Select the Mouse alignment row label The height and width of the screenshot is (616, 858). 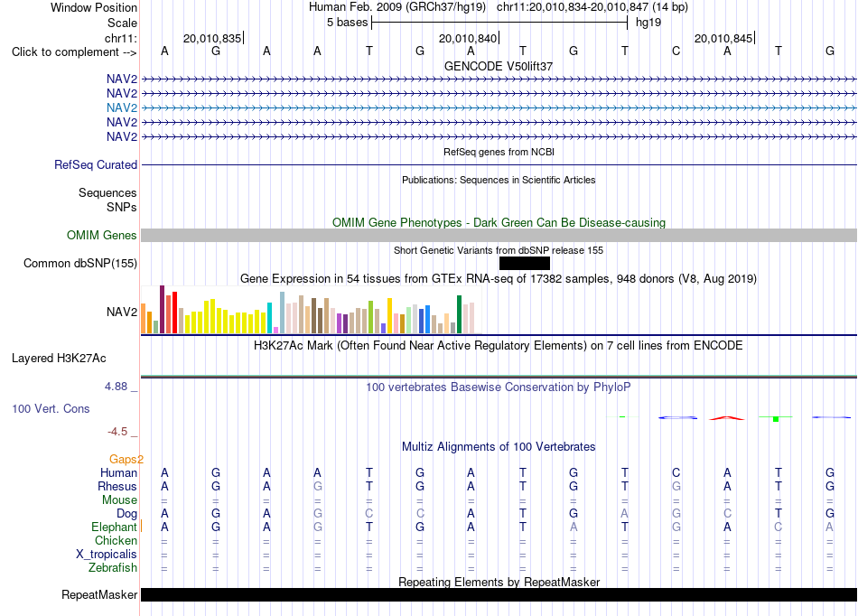pyautogui.click(x=119, y=500)
